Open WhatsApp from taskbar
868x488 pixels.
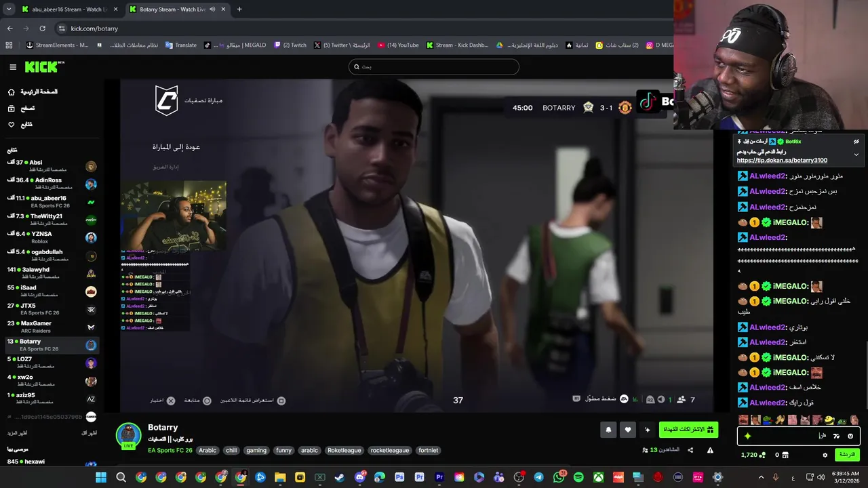[559, 477]
